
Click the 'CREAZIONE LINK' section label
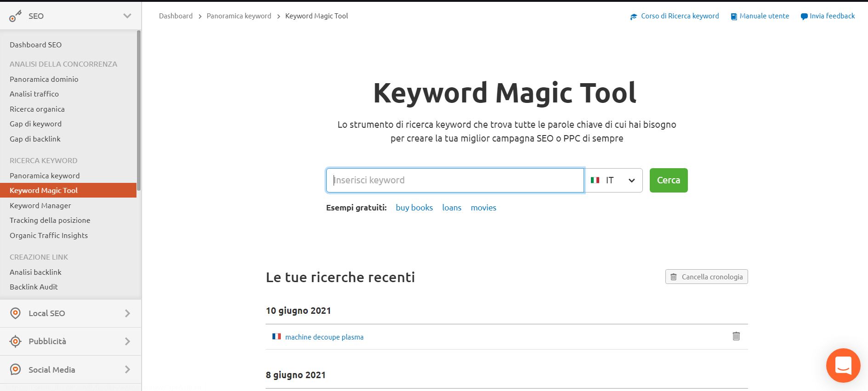click(39, 257)
